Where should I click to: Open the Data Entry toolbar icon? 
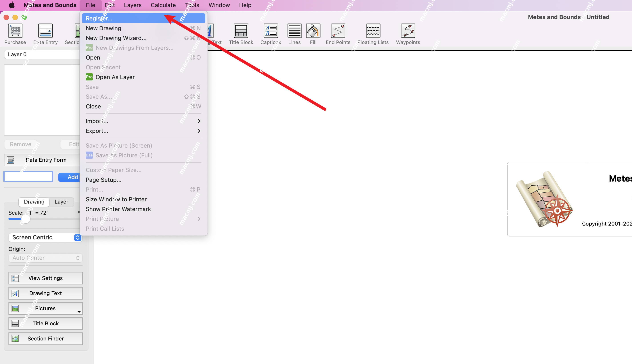46,31
